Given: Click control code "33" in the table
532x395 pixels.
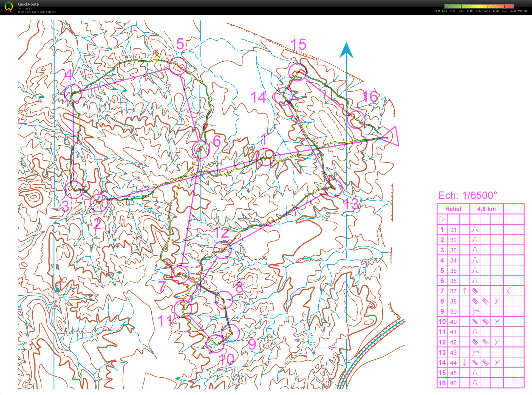Looking at the screenshot, I should 453,250.
